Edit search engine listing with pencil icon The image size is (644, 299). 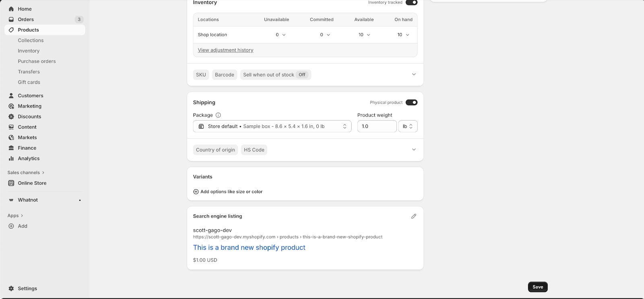click(x=413, y=216)
